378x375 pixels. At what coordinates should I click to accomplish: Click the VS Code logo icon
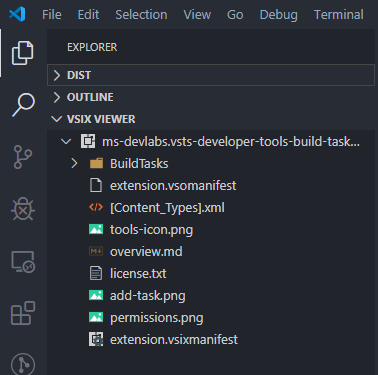pyautogui.click(x=17, y=14)
